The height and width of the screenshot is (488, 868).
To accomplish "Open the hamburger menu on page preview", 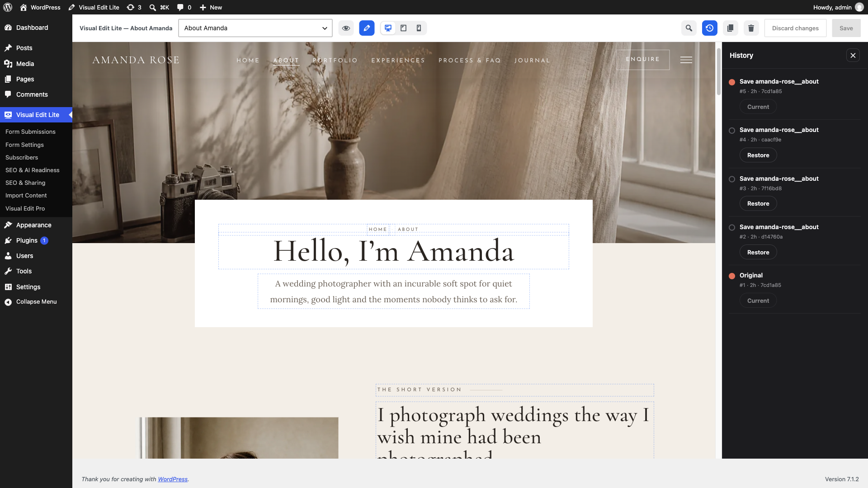I will pyautogui.click(x=686, y=60).
